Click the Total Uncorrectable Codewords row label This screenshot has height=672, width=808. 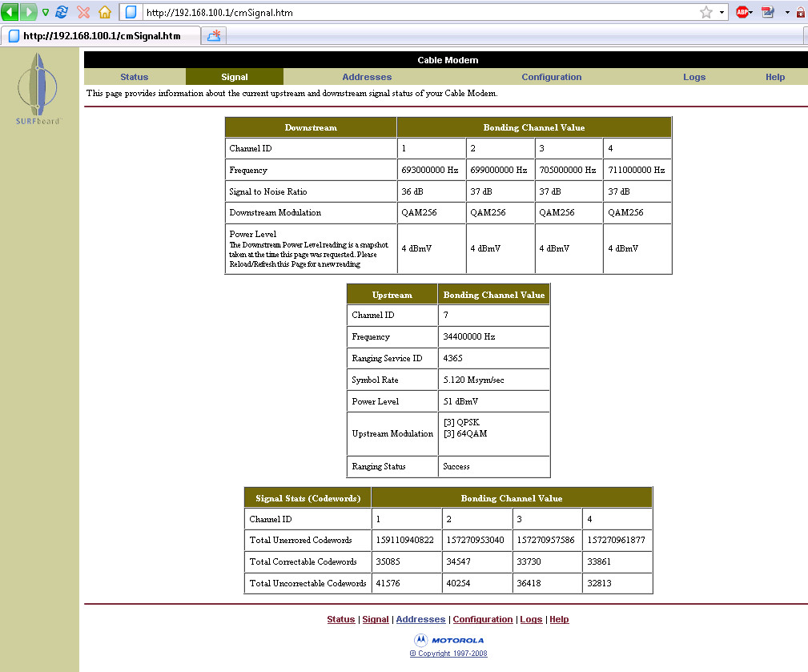coord(308,583)
